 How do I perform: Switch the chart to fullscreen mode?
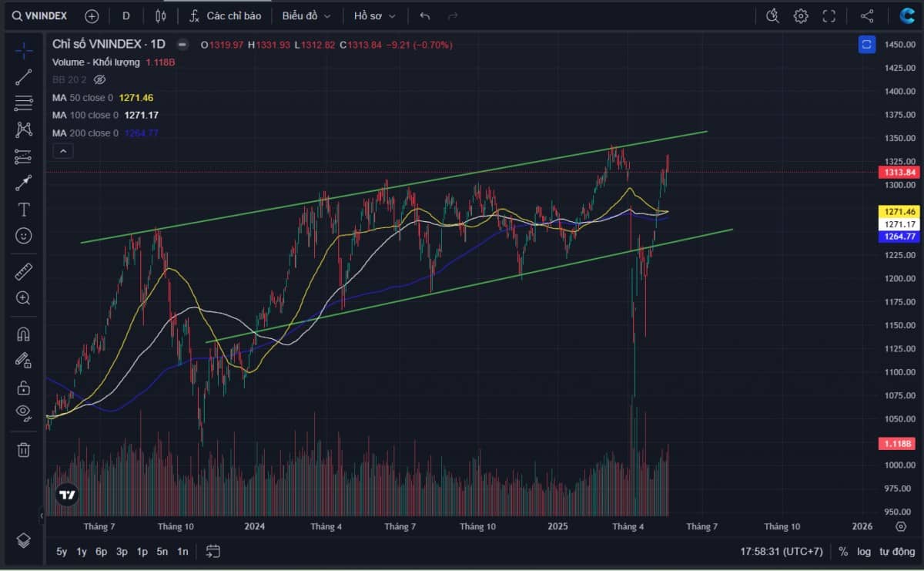[829, 15]
